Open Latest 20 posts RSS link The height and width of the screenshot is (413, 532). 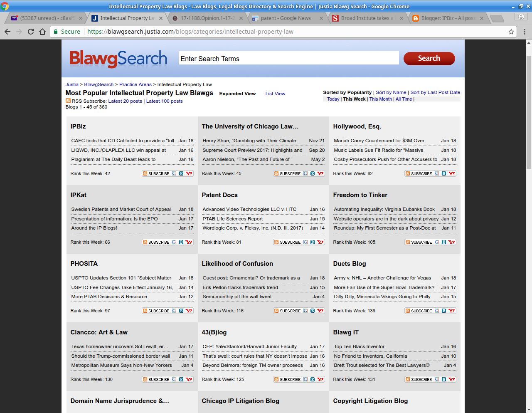125,101
